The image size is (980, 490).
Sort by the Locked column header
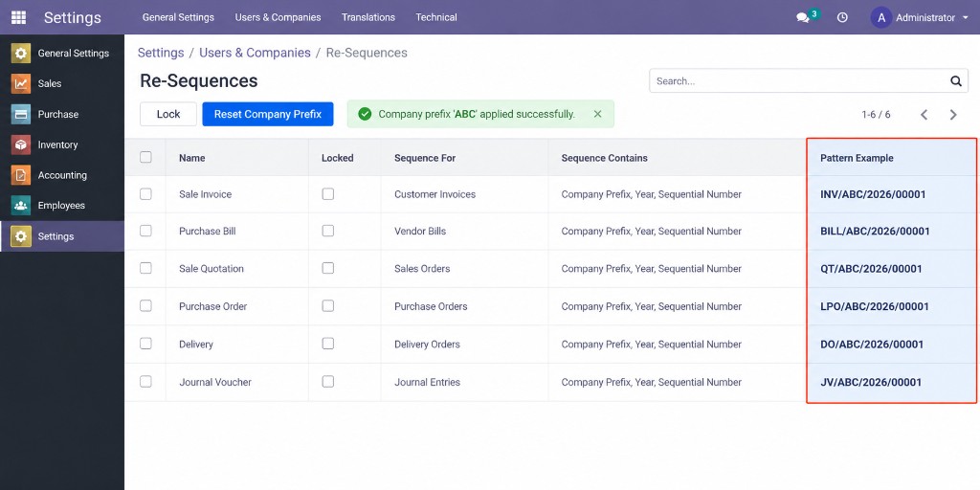pyautogui.click(x=338, y=158)
